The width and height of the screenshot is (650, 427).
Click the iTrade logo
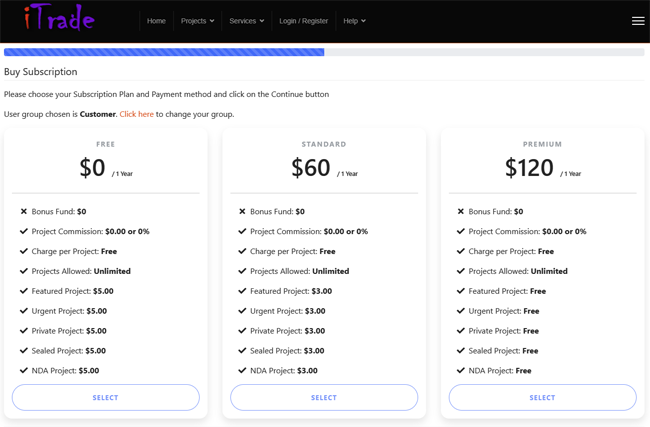click(x=59, y=17)
